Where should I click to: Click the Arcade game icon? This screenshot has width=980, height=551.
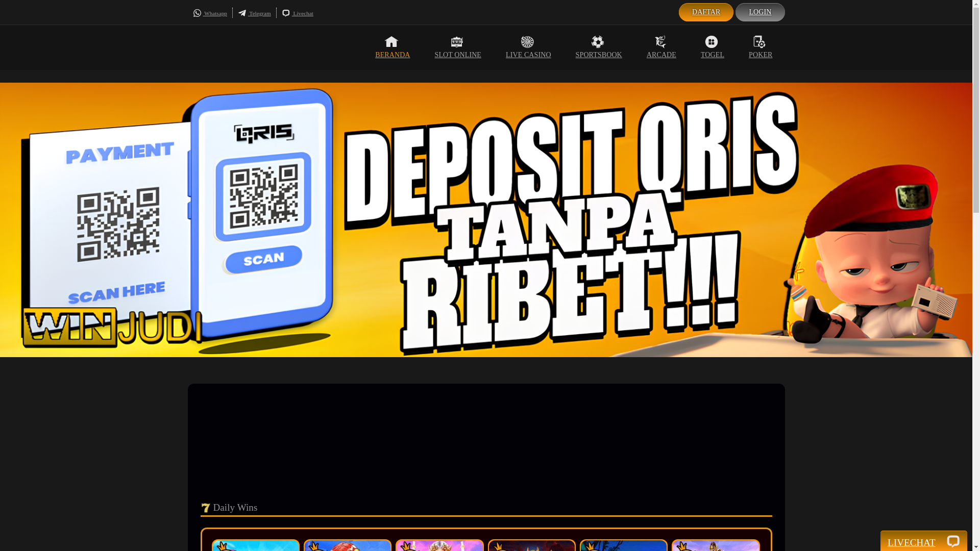click(x=660, y=42)
